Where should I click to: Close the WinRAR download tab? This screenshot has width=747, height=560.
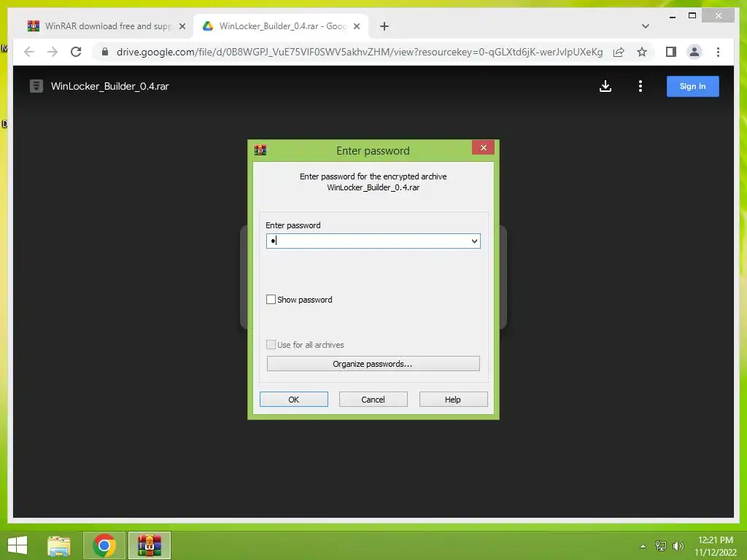(x=182, y=26)
